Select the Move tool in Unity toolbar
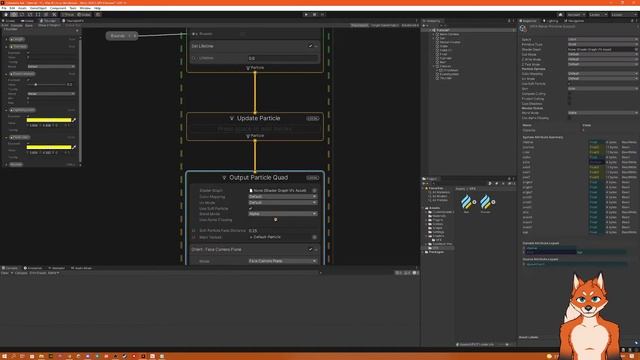The width and height of the screenshot is (640, 360). point(14,14)
